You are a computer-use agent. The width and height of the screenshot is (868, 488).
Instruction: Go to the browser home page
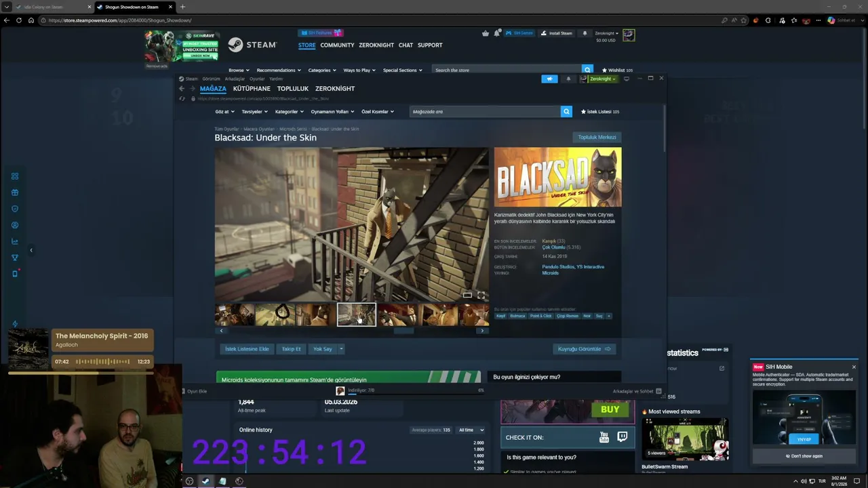click(x=31, y=20)
